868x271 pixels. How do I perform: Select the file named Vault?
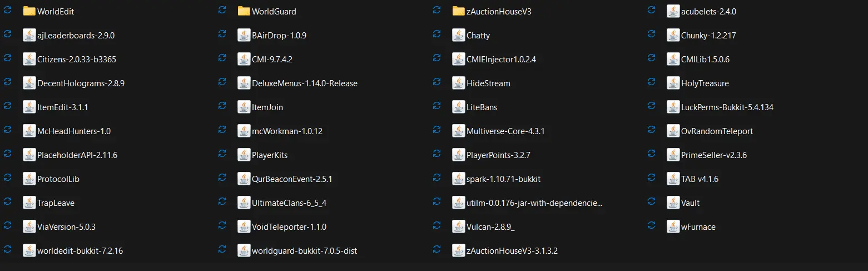[x=690, y=203]
